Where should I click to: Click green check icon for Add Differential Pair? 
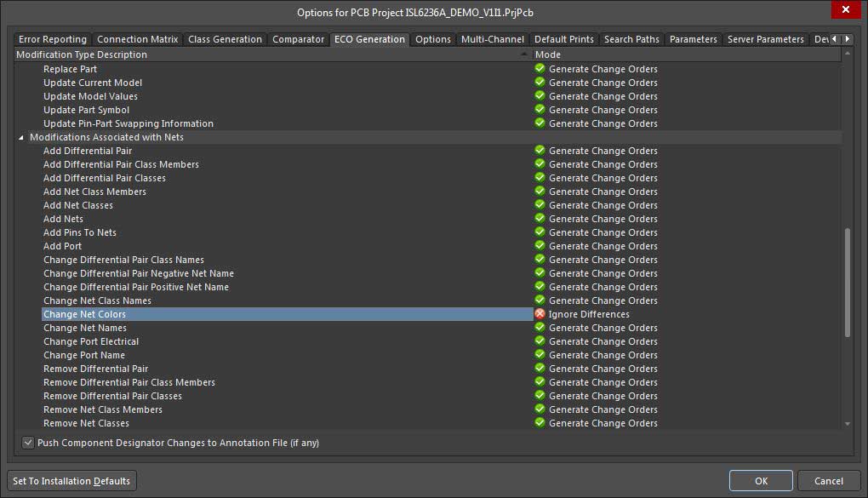pos(540,151)
